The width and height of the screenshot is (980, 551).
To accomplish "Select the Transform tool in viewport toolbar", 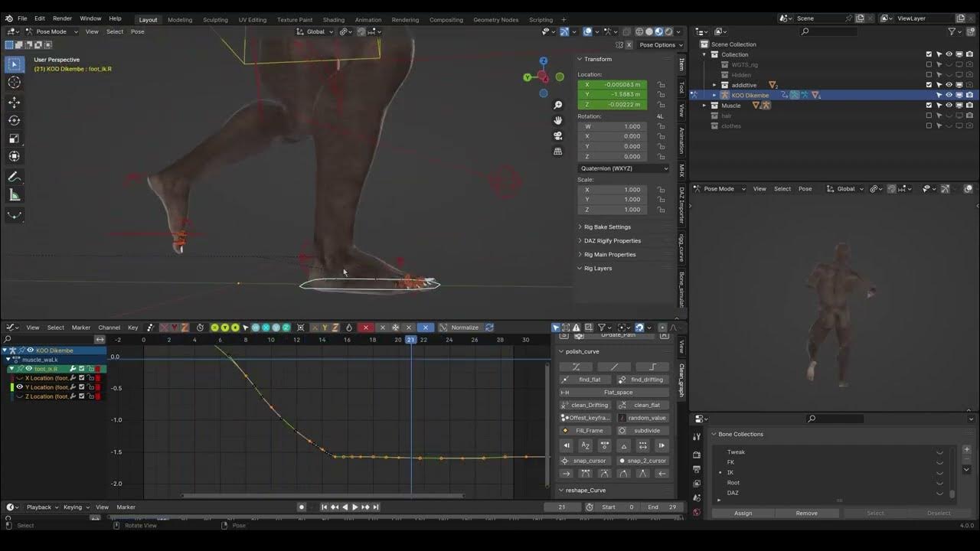I will tap(14, 156).
